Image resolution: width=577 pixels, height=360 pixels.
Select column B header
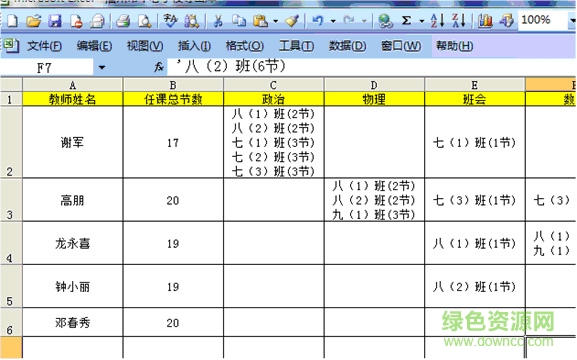[x=173, y=85]
